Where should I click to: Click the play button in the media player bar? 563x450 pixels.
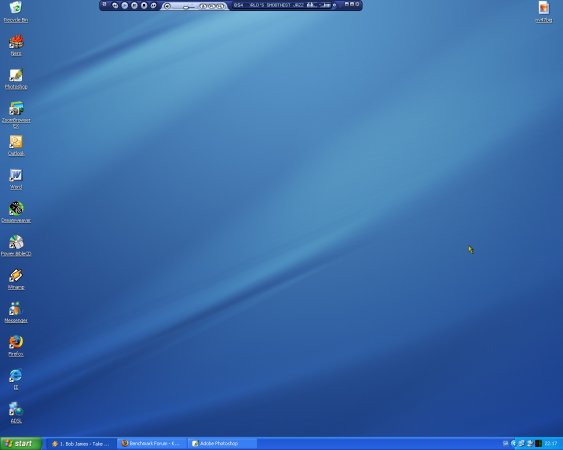(x=125, y=5)
